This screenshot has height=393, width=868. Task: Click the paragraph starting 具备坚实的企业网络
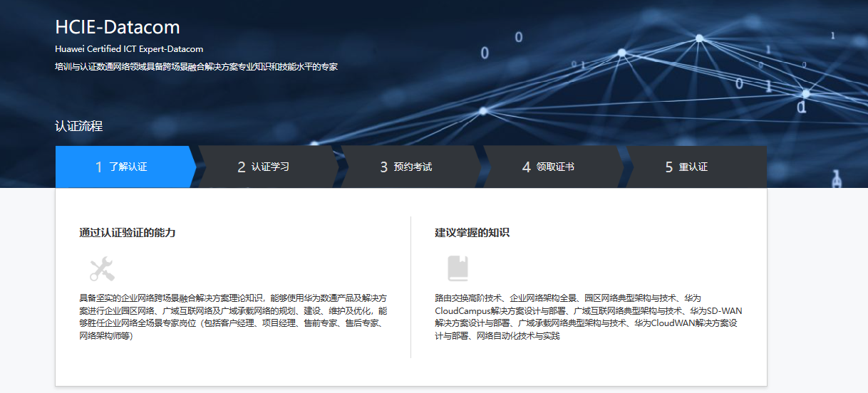coord(233,317)
